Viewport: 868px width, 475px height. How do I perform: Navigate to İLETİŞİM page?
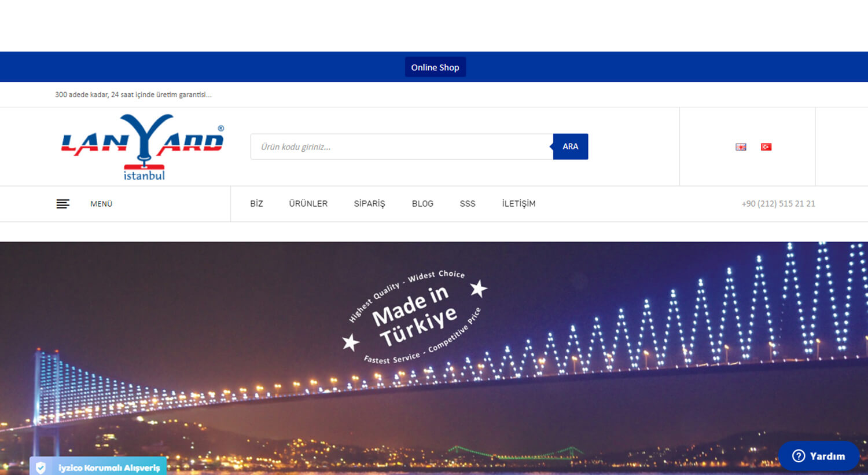tap(518, 204)
